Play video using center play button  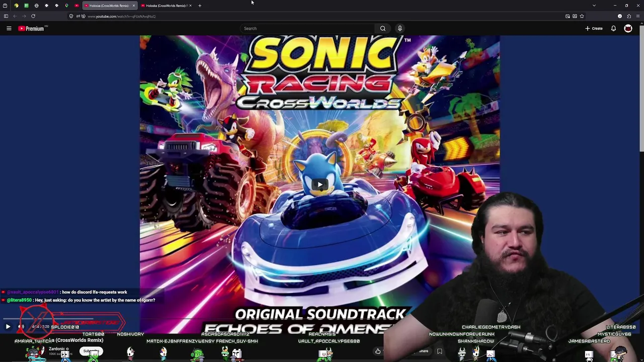[320, 185]
